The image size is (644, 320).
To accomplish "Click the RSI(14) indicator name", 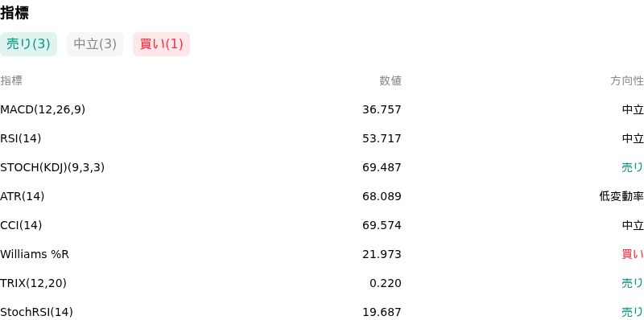I will pyautogui.click(x=21, y=138).
